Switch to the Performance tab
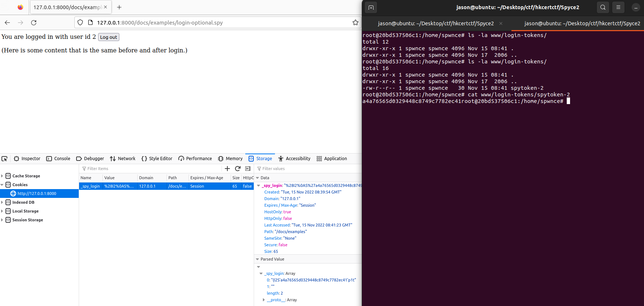Viewport: 644px width, 306px height. [195, 159]
